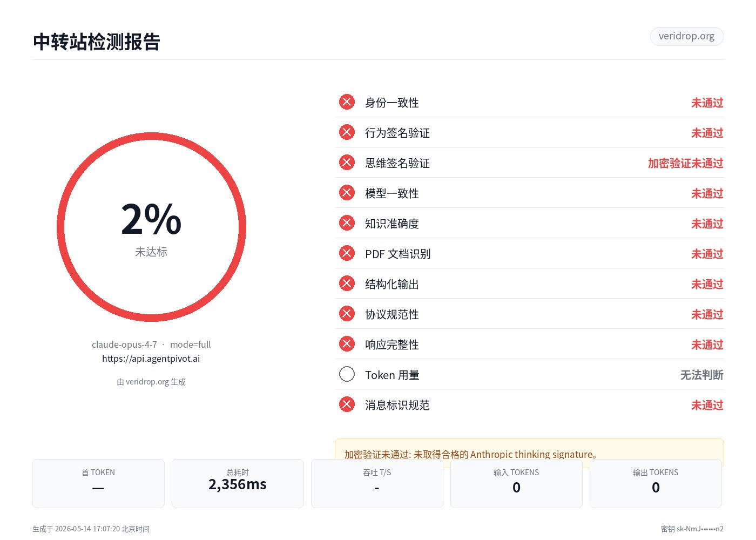The width and height of the screenshot is (756, 540).
Task: Click the veridrop.org badge at top right
Action: coord(687,36)
